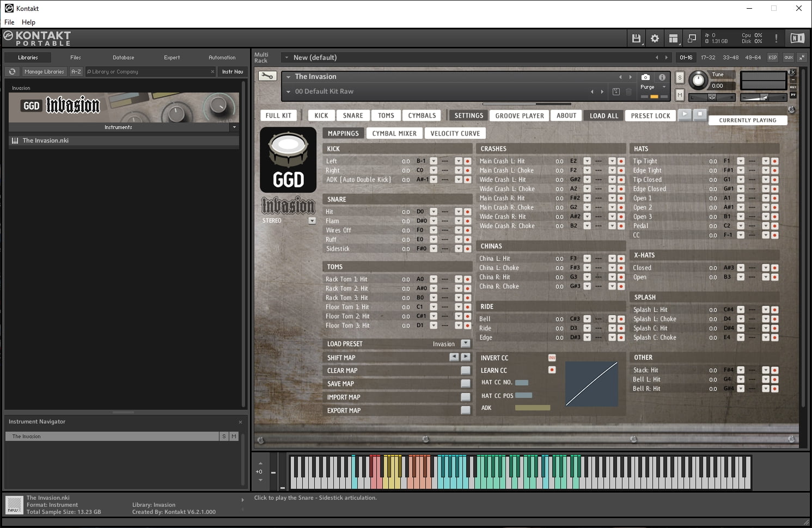Click the LOAD ALL button
Screen dimensions: 812x528
(603, 115)
